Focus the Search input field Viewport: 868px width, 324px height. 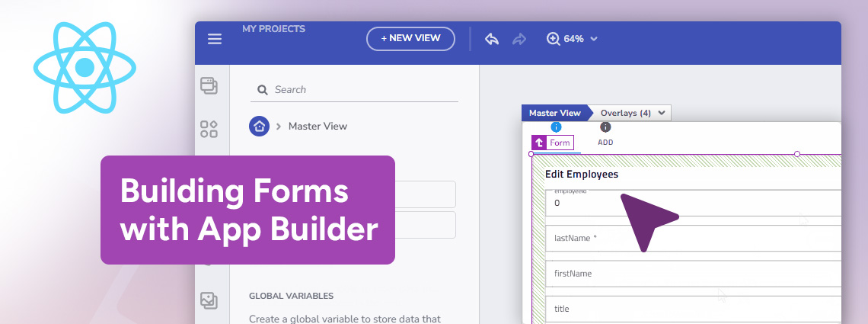coord(358,90)
